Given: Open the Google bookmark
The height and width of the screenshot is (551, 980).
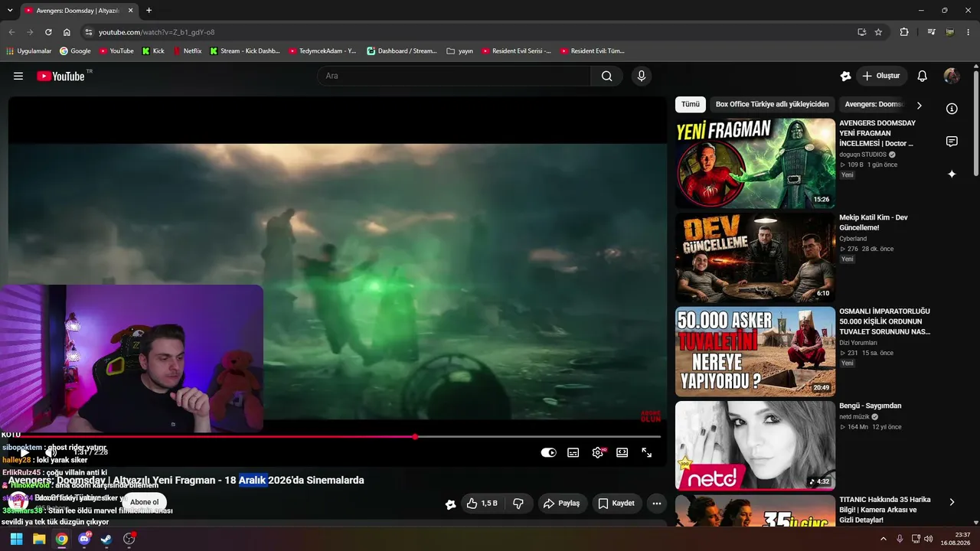Looking at the screenshot, I should click(75, 51).
